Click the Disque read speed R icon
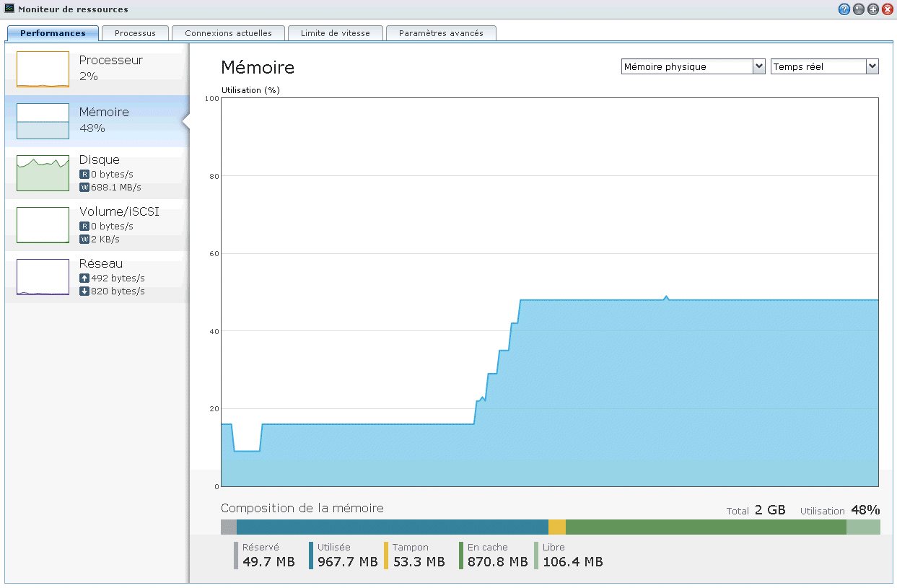 [x=84, y=175]
